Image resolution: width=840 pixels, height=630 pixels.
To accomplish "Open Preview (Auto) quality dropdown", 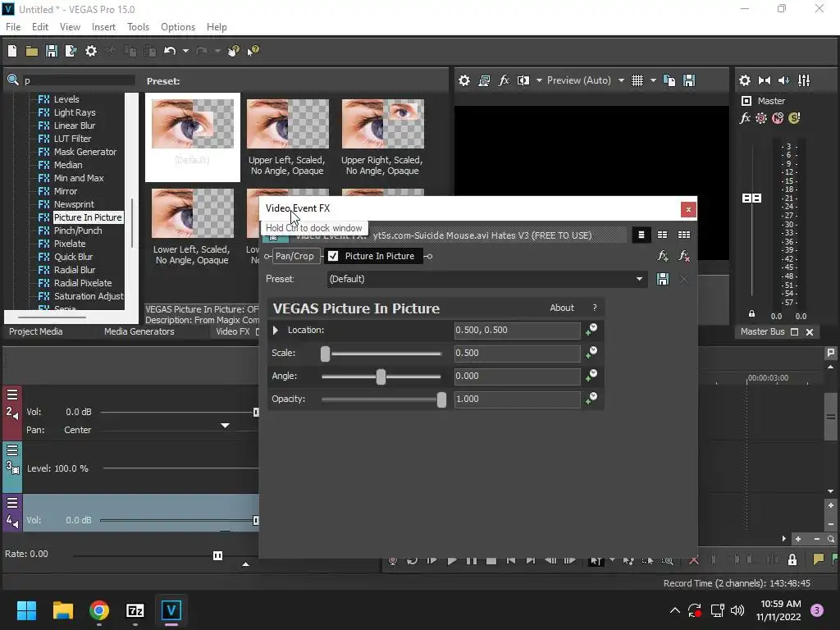I will [x=621, y=80].
